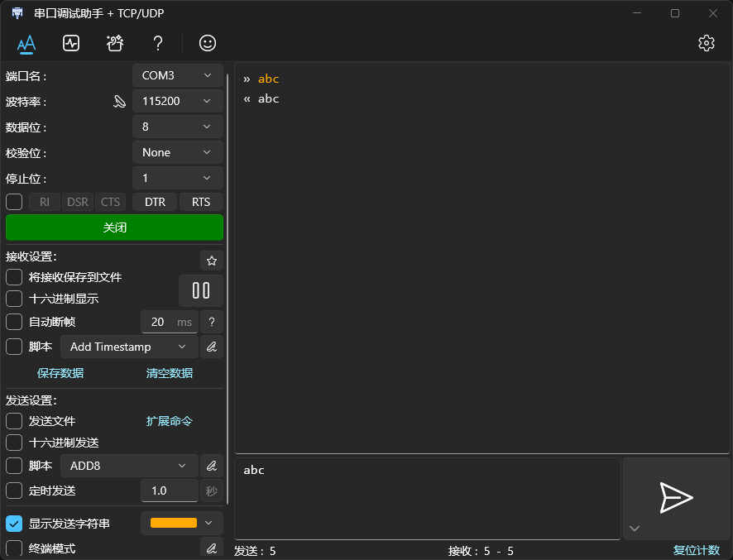Edit the Add Timestamp receive script
Viewport: 733px width, 560px height.
click(x=212, y=347)
